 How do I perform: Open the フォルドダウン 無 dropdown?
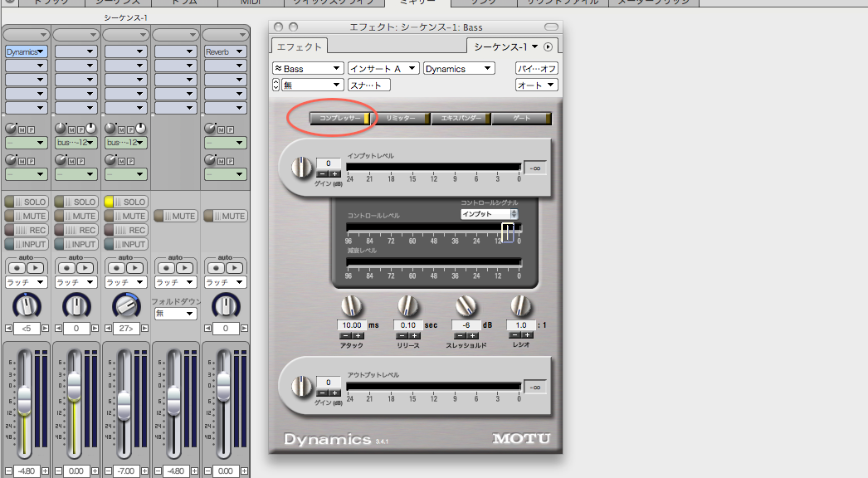(175, 314)
